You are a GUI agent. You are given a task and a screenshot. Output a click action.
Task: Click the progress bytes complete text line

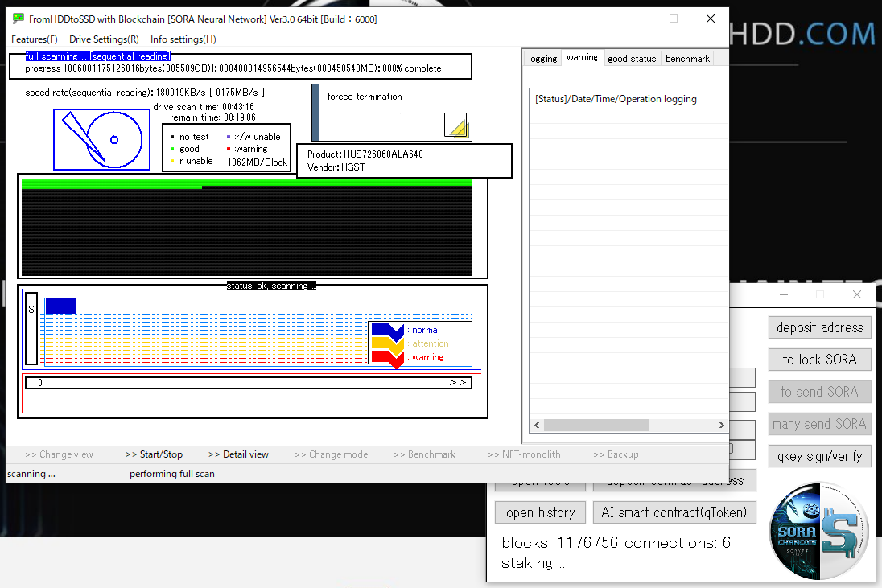(233, 68)
